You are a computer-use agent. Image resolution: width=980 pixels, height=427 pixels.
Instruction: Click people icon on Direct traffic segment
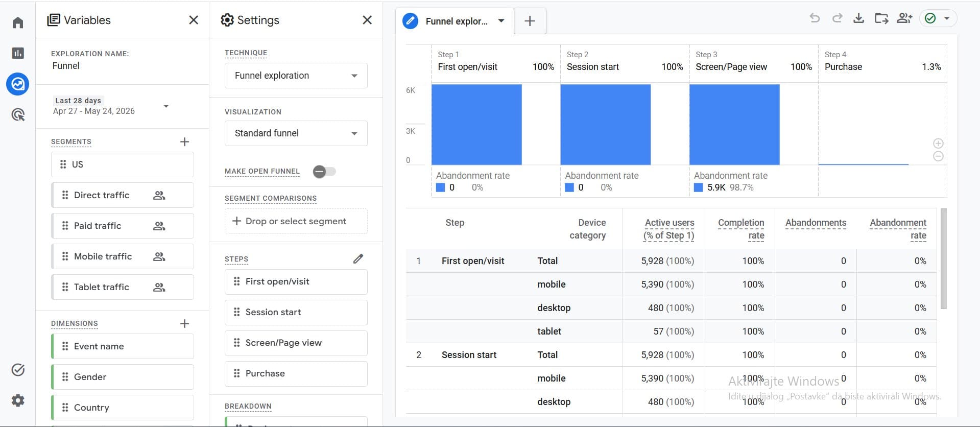(x=159, y=195)
